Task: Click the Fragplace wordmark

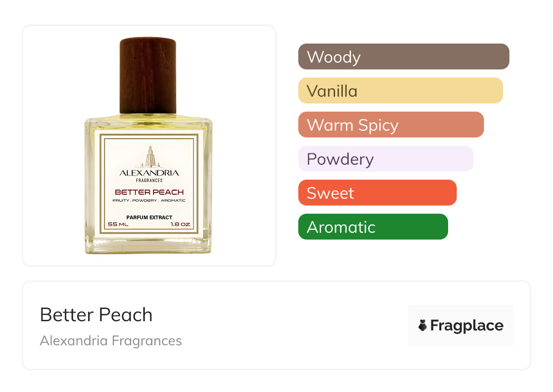Action: click(467, 326)
